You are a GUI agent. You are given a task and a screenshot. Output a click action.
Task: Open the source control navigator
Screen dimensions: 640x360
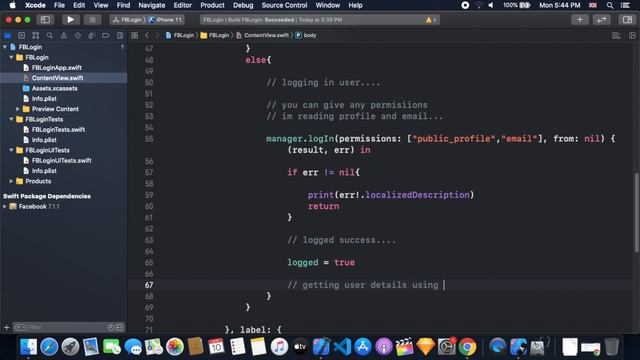click(x=22, y=36)
